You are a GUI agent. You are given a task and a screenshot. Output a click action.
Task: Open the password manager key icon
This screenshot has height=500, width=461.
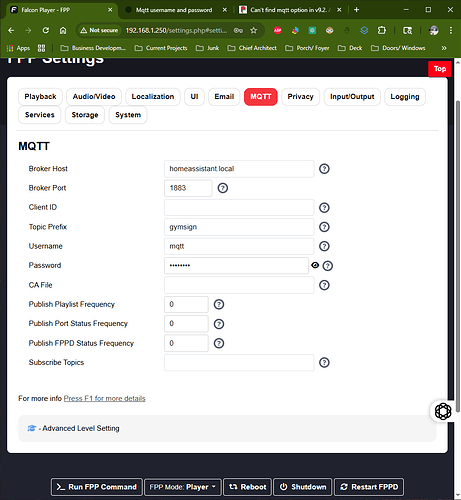click(238, 30)
